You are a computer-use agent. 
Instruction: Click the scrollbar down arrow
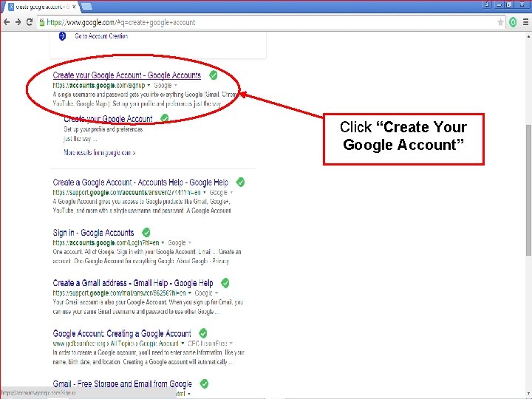[x=528, y=395]
